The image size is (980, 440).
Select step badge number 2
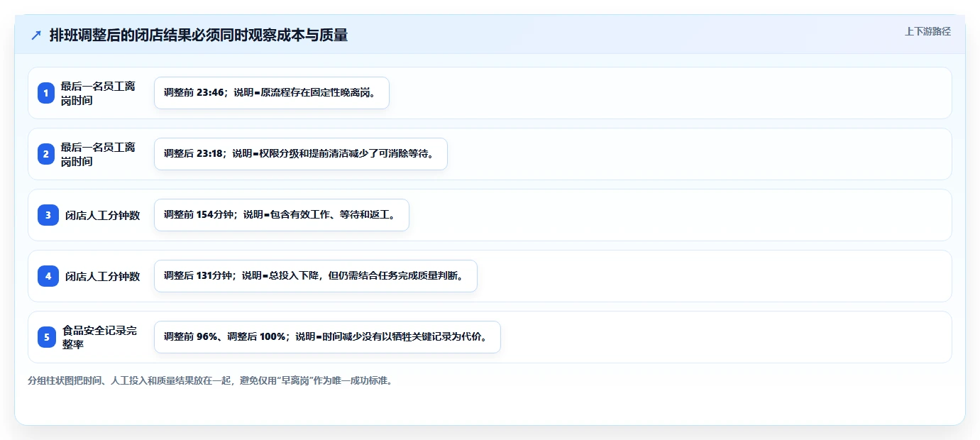[46, 154]
